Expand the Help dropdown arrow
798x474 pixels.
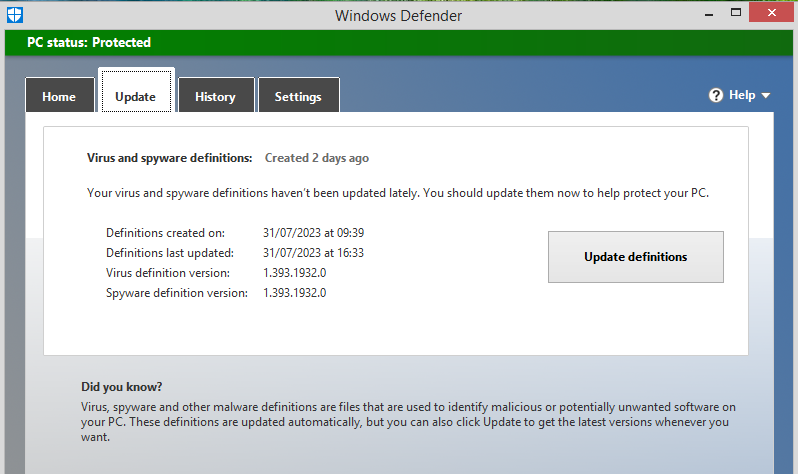pos(766,96)
